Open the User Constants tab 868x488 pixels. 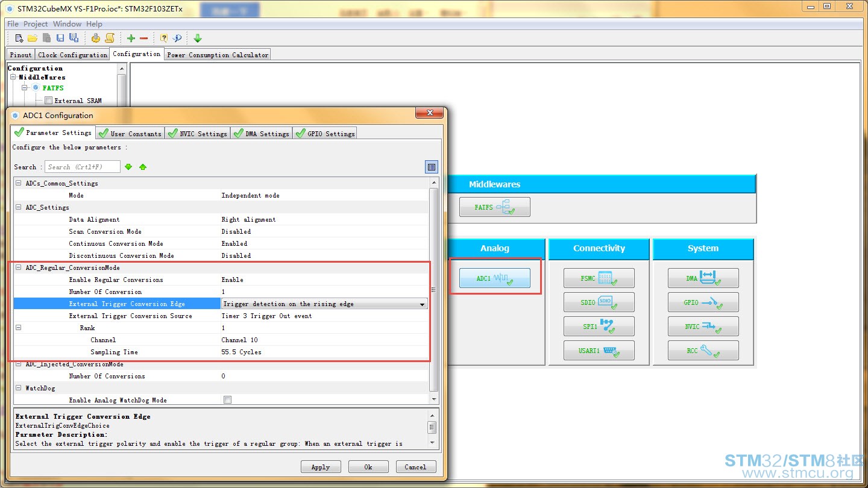(130, 133)
